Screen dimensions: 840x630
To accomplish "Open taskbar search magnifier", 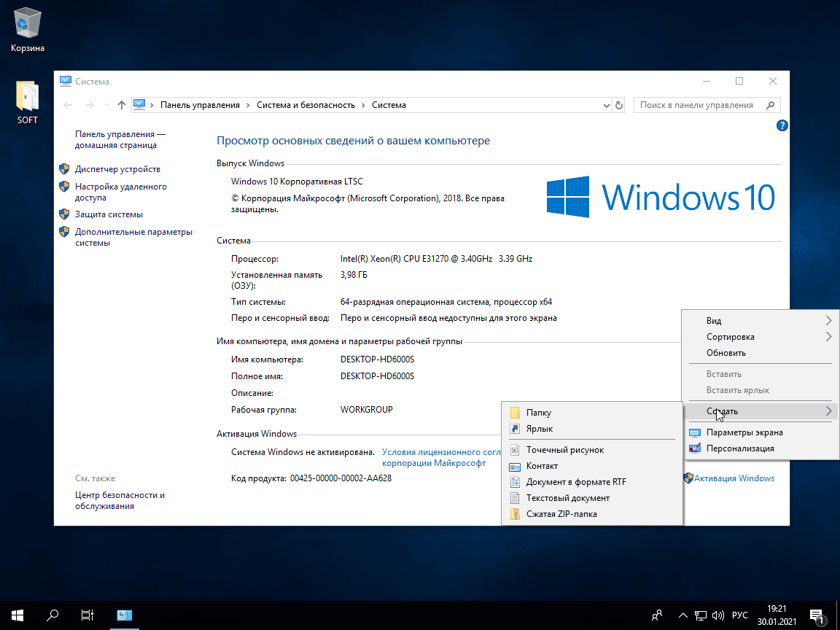I will click(x=52, y=615).
